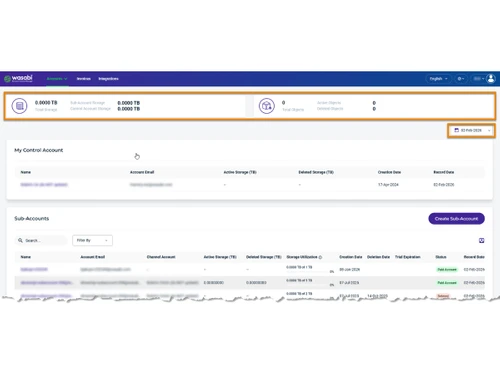Click control account Record Date header
Screen dimensions: 500x375
(x=444, y=172)
